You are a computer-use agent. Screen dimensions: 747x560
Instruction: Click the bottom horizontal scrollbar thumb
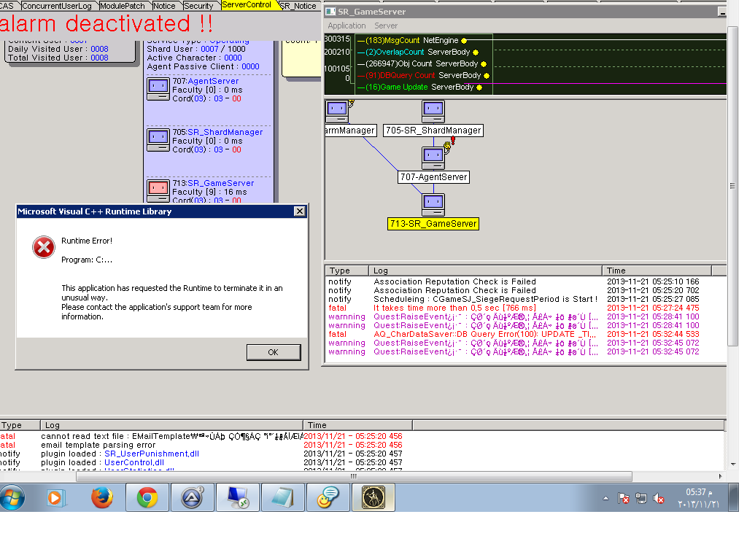tap(354, 476)
